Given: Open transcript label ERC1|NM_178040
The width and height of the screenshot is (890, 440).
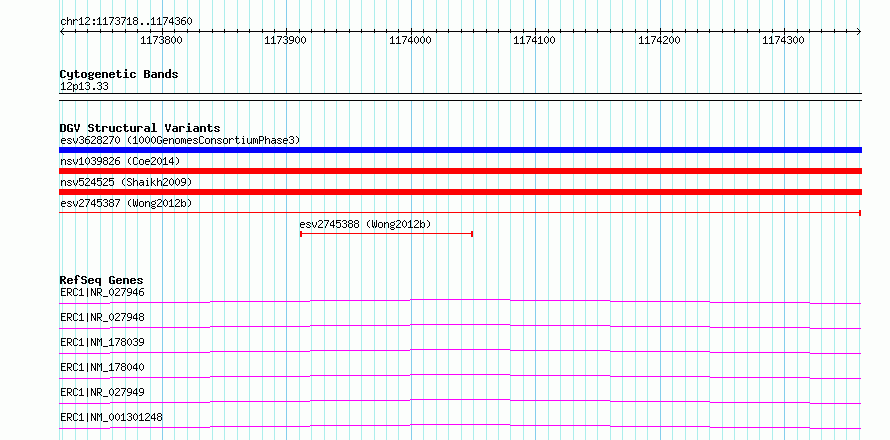Looking at the screenshot, I should tap(102, 367).
